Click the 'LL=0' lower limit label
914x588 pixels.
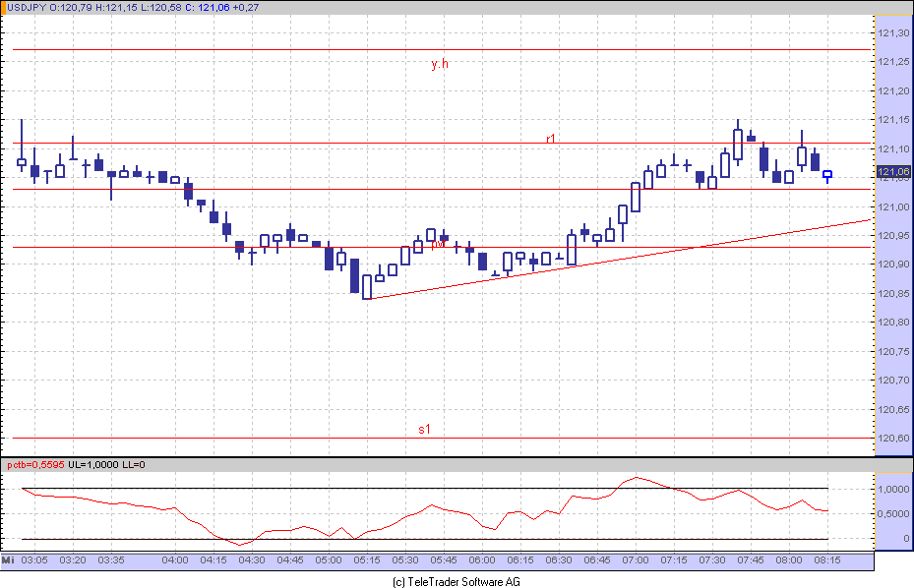(134, 464)
